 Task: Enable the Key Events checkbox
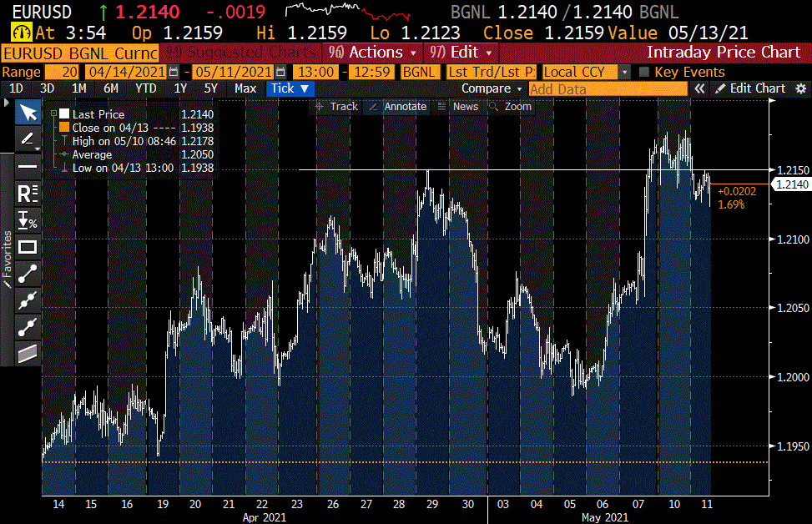click(x=644, y=72)
